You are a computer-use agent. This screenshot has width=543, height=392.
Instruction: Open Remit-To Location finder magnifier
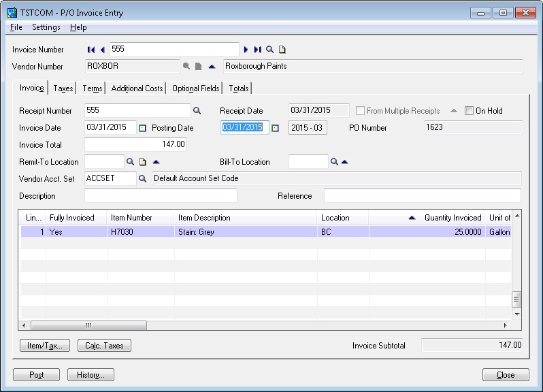130,162
